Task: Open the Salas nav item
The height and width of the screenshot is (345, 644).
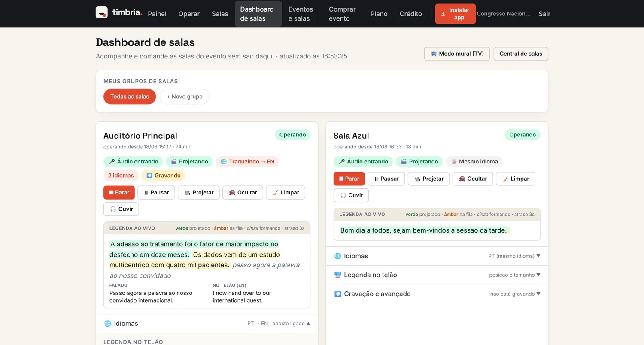Action: pos(220,14)
